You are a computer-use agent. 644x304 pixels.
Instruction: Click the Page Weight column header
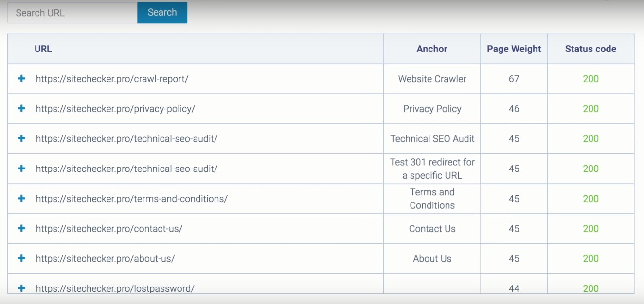coord(514,49)
